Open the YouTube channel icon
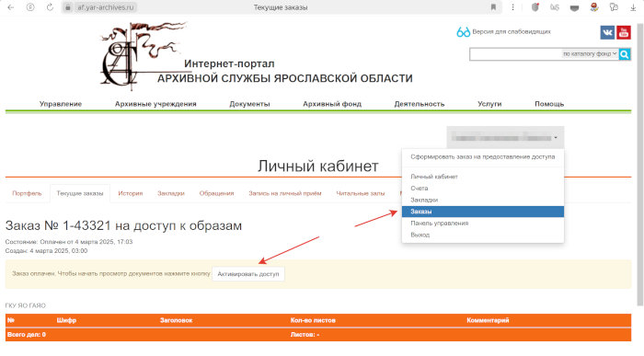Image resolution: width=644 pixels, height=356 pixels. pyautogui.click(x=624, y=32)
